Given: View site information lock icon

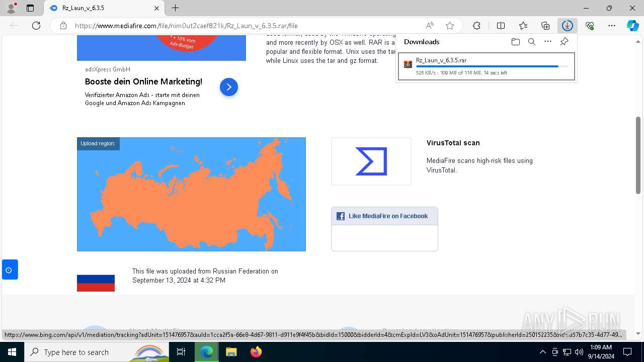Looking at the screenshot, I should (63, 26).
